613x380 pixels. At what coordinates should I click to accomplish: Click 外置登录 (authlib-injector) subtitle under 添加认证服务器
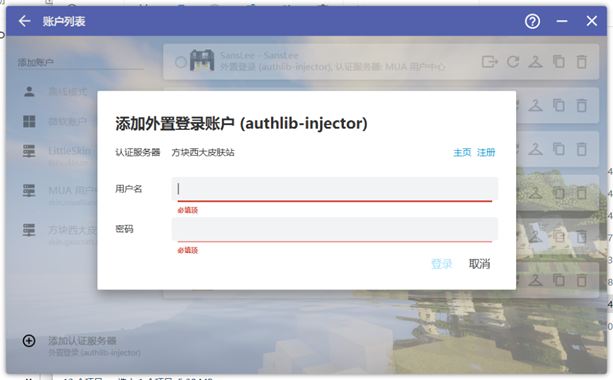[94, 353]
